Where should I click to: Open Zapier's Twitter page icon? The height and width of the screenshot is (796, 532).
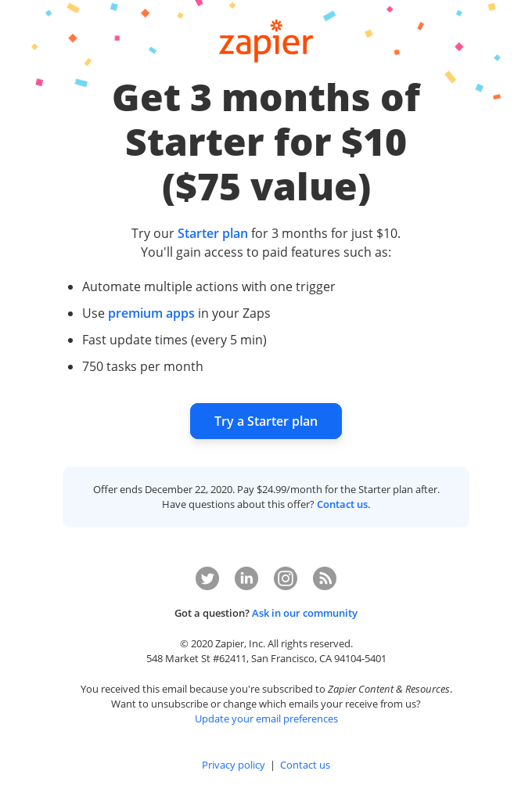[207, 578]
